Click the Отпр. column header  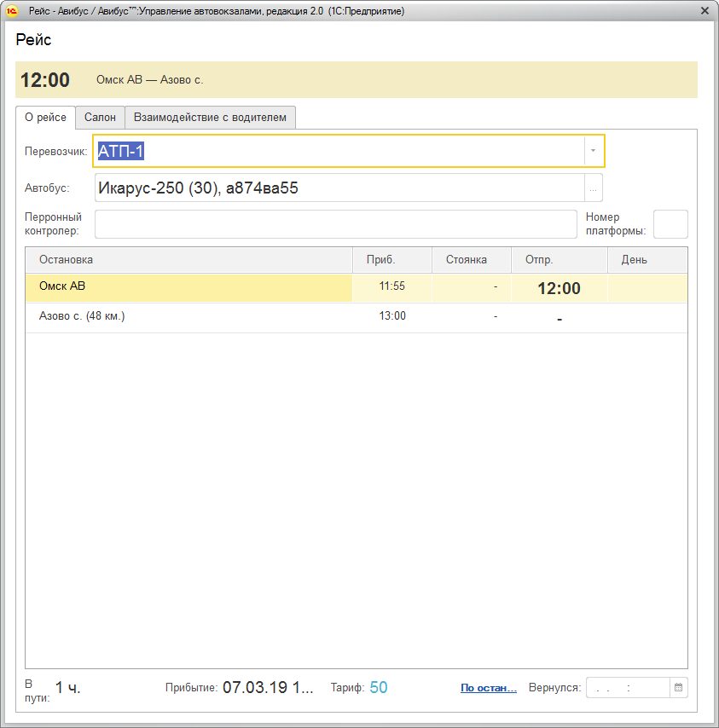[558, 260]
